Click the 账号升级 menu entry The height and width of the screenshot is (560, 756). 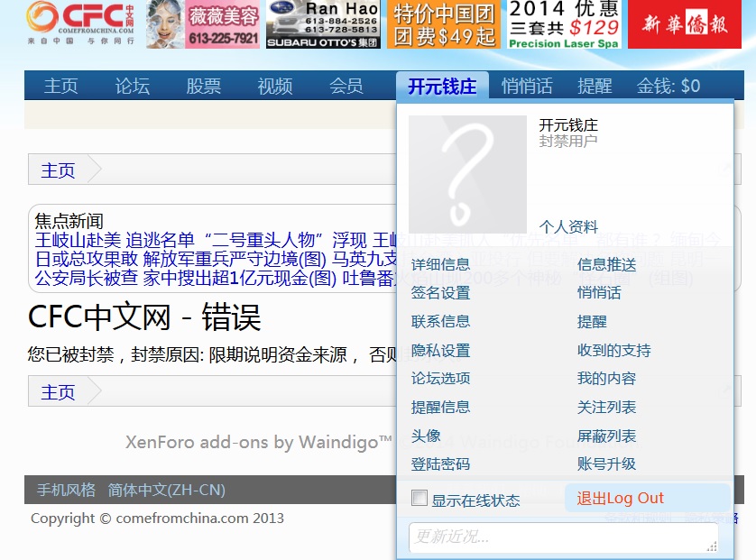[606, 464]
